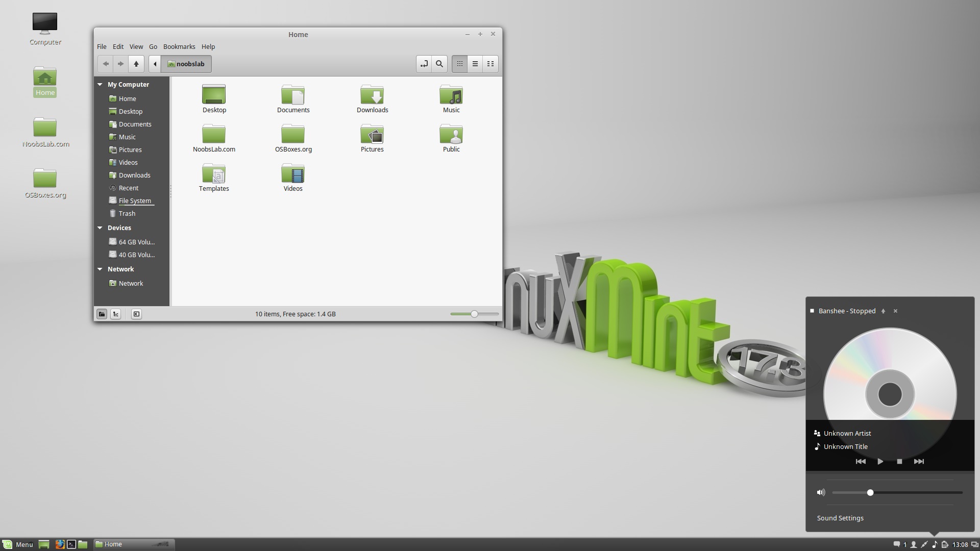Switch to compact view
980x551 pixels.
[490, 64]
